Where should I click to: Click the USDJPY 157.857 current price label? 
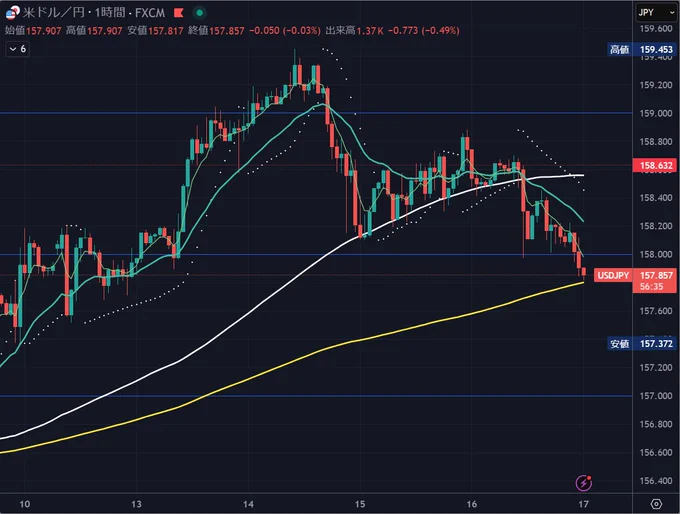pyautogui.click(x=634, y=275)
